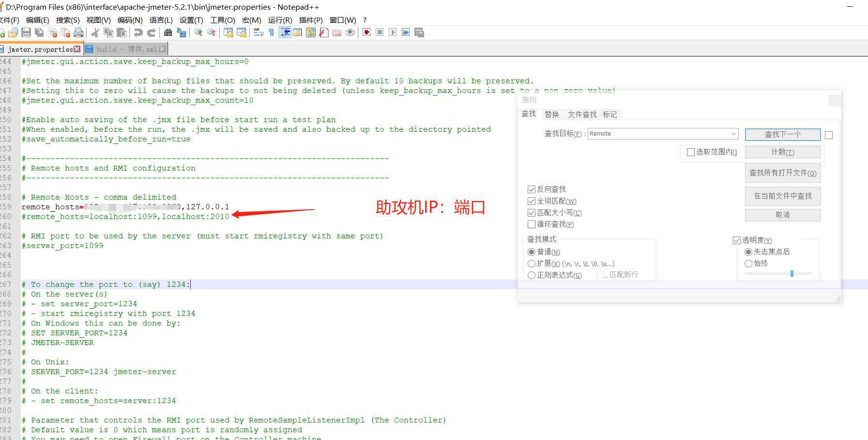The width and height of the screenshot is (868, 440).
Task: Select the 普通 search mode radio
Action: [532, 252]
